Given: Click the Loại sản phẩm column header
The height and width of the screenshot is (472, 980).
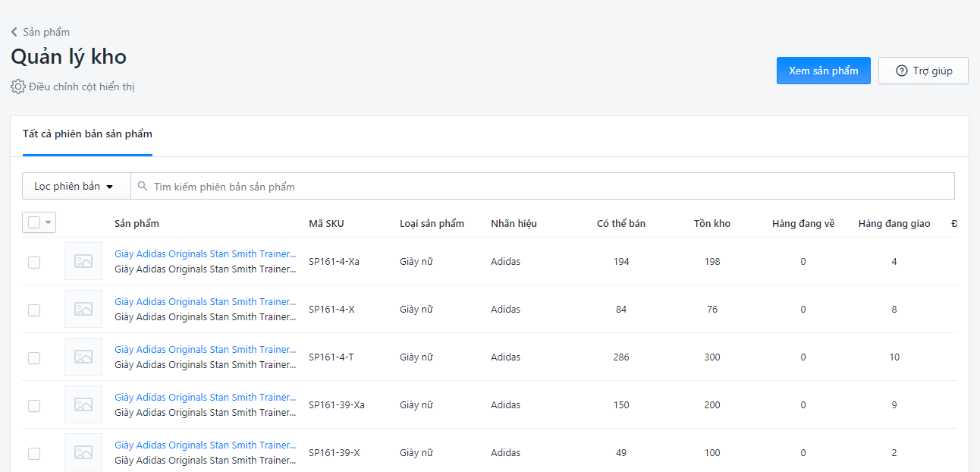Looking at the screenshot, I should [432, 223].
